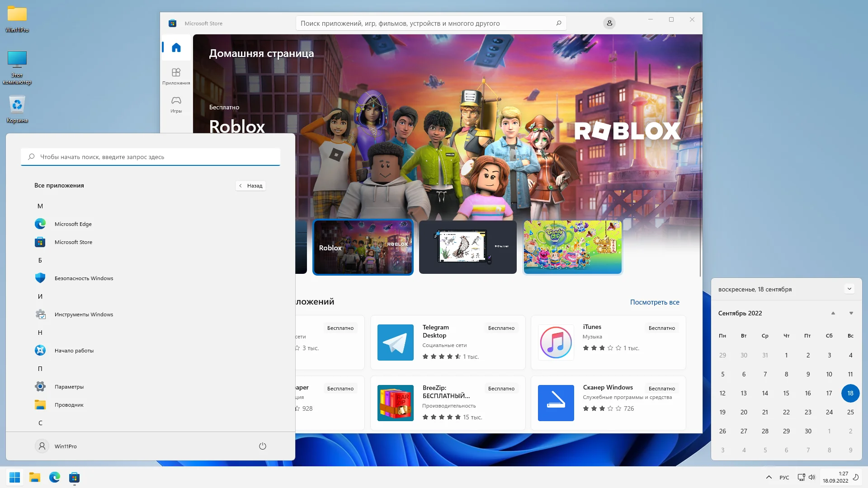Screen dimensions: 868x488
Task: Click the search magnifier icon in Store
Action: coord(559,23)
